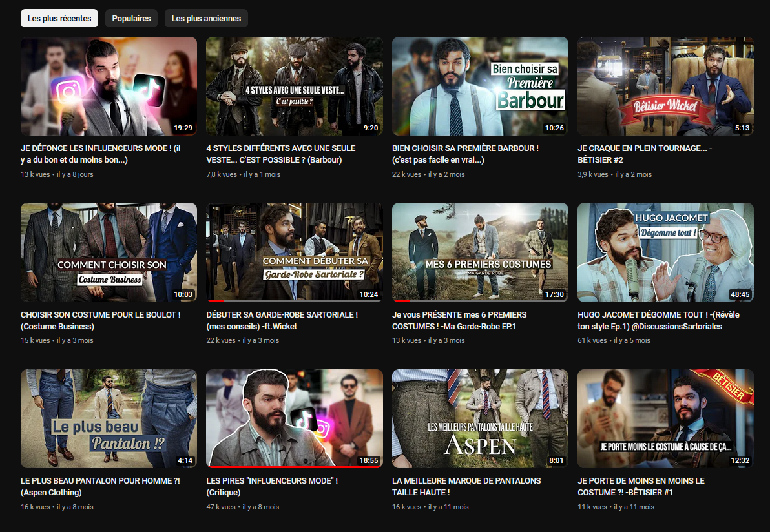Select the "Les plus récentes" filter chip
770x532 pixels.
click(59, 19)
